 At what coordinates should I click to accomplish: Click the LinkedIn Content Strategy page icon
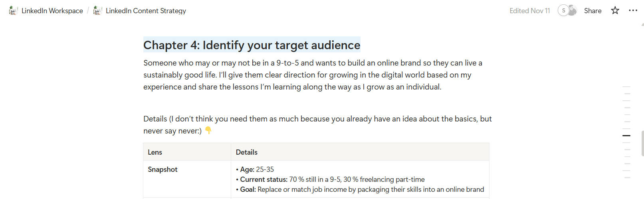97,11
